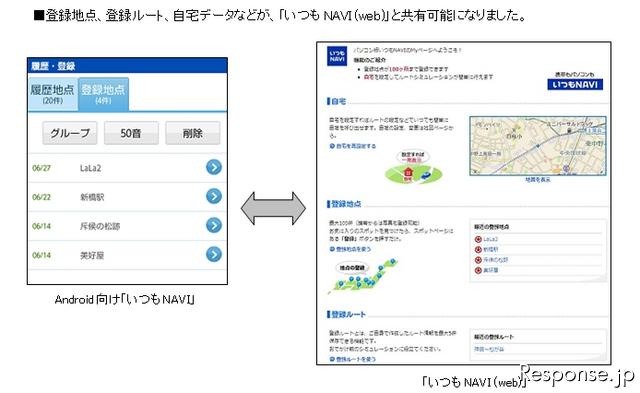The height and width of the screenshot is (393, 640).
Task: Open second link in recent registered points
Action: click(x=491, y=250)
